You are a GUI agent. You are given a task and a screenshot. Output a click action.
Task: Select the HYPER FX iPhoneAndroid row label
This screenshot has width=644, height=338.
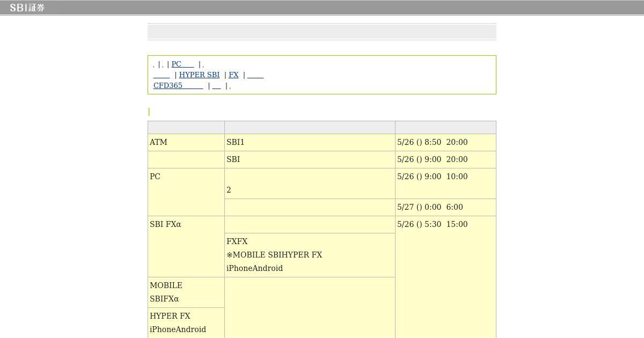click(x=186, y=323)
